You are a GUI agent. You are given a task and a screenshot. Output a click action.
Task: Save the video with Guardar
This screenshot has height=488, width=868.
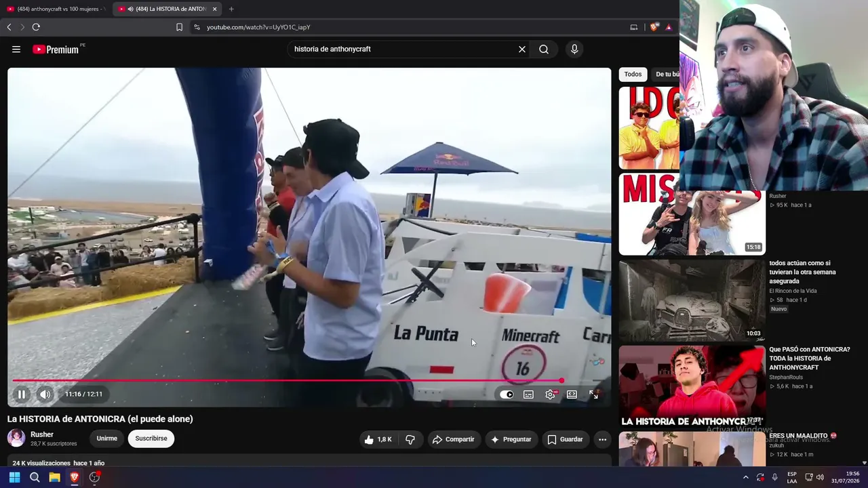click(x=565, y=439)
